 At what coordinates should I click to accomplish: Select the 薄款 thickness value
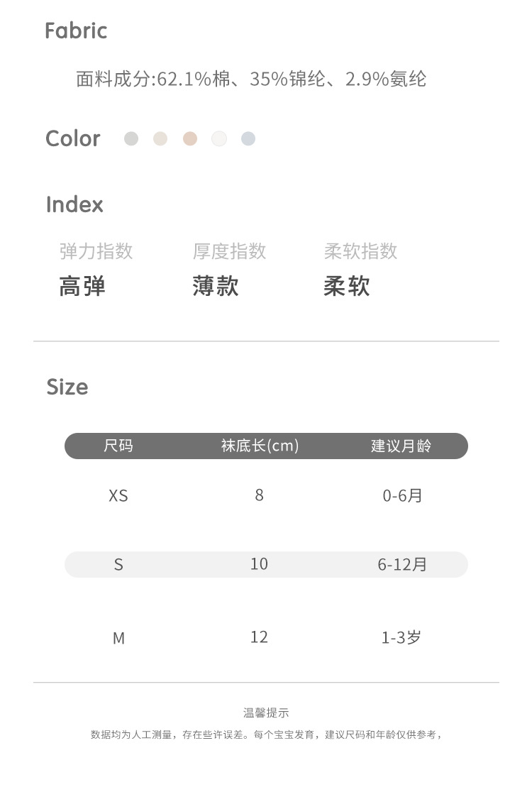(x=216, y=286)
